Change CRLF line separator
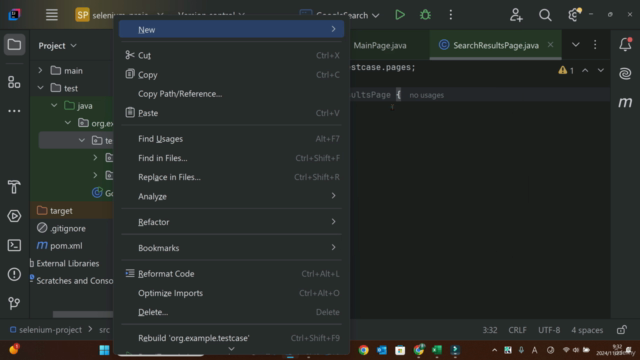 click(x=517, y=330)
